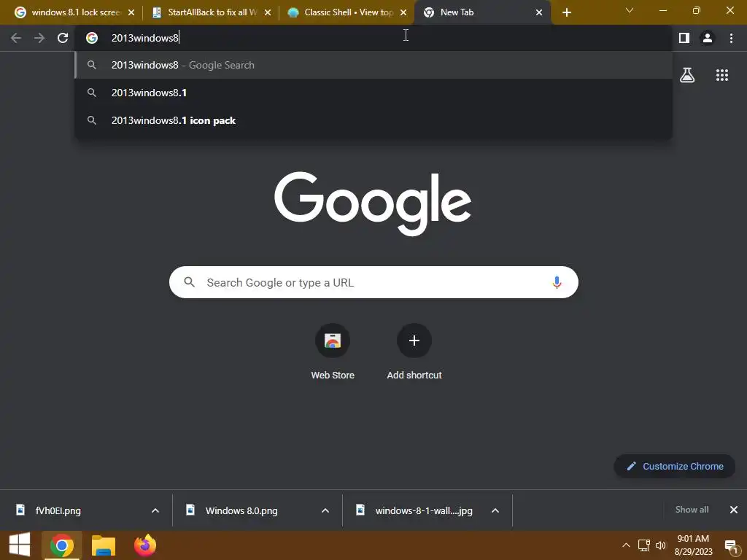The height and width of the screenshot is (560, 747).
Task: Open File Explorer from the taskbar
Action: [104, 545]
